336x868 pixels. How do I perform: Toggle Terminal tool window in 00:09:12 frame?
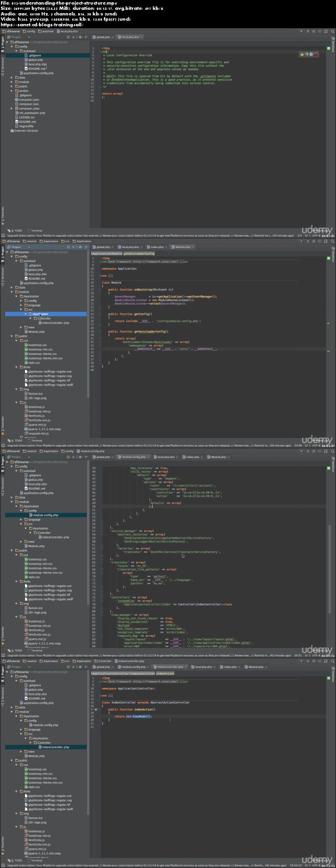(35, 651)
